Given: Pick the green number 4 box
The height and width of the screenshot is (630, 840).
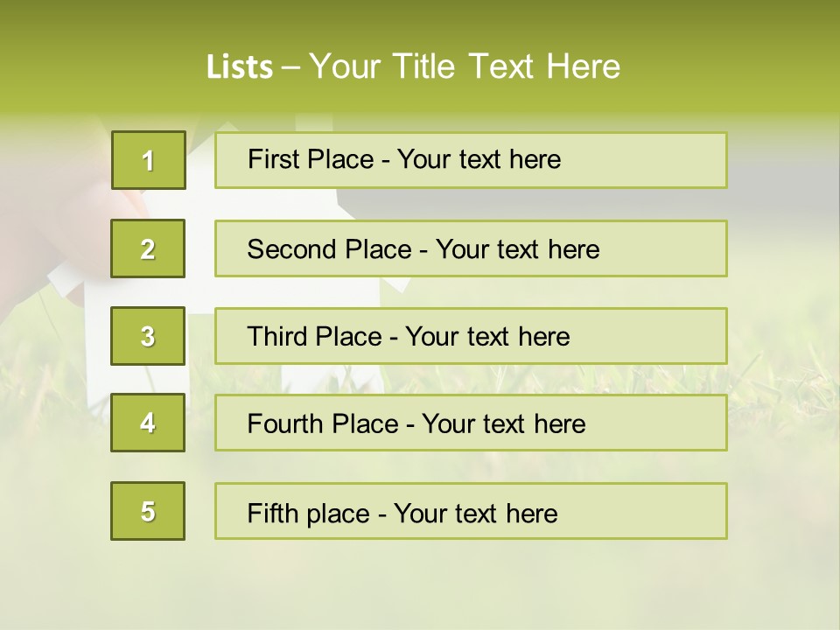Looking at the screenshot, I should pos(148,423).
